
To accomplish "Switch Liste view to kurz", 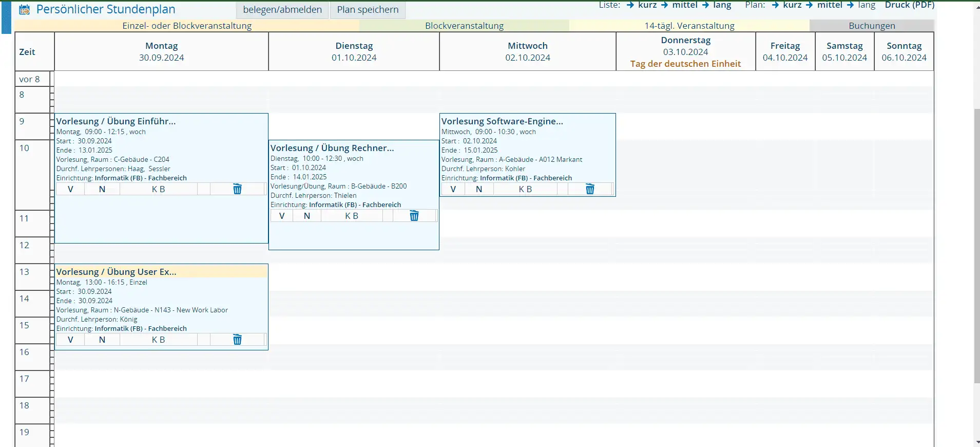I will click(647, 5).
